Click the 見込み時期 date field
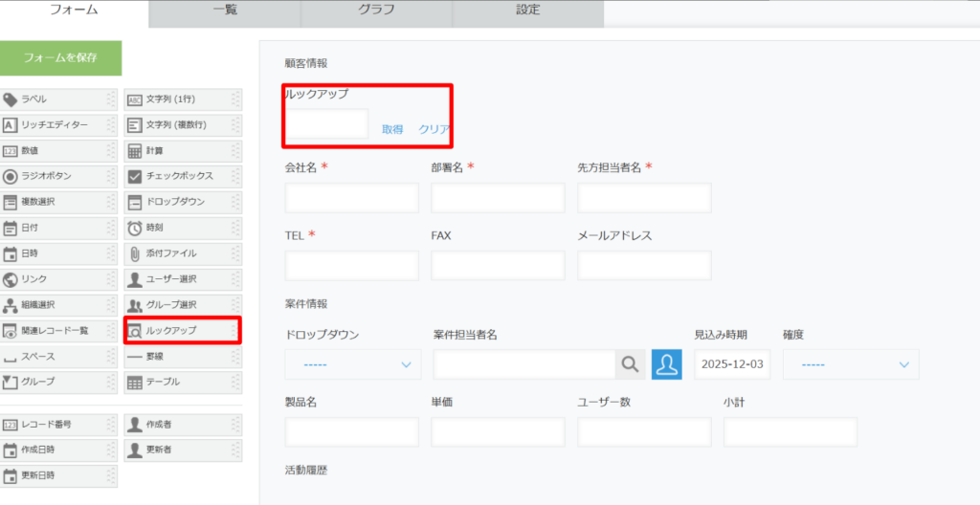 (732, 364)
